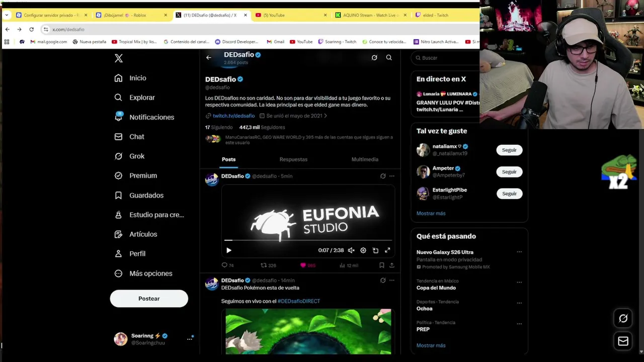The image size is (644, 362).
Task: Reload the page in the browser toolbar
Action: 31,30
